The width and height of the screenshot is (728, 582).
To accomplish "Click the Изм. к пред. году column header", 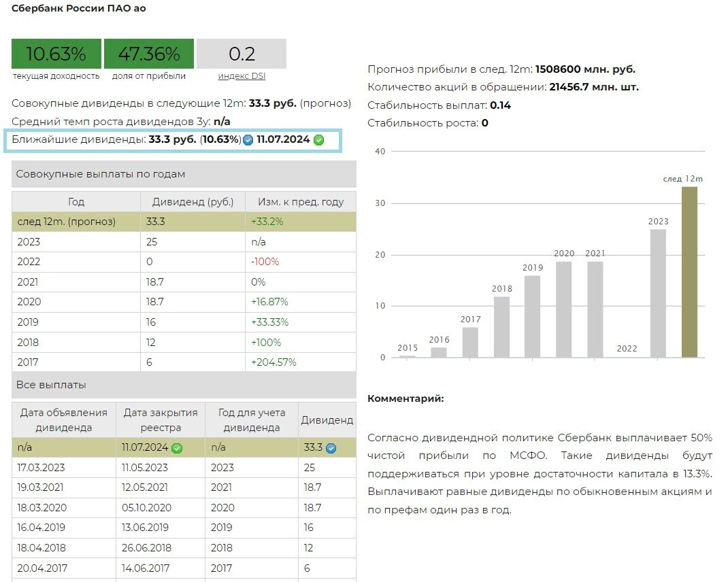I will pos(300,202).
